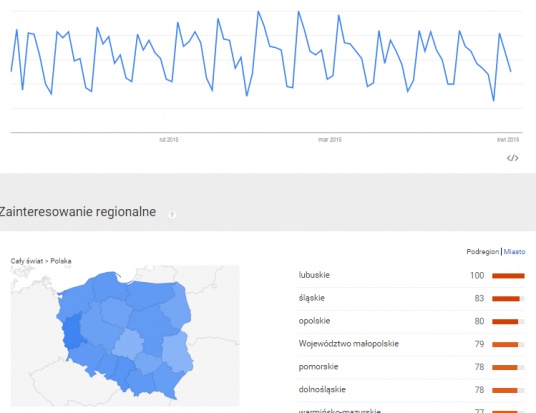Click the pomorskie value 78
The width and height of the screenshot is (536, 413).
tap(479, 367)
